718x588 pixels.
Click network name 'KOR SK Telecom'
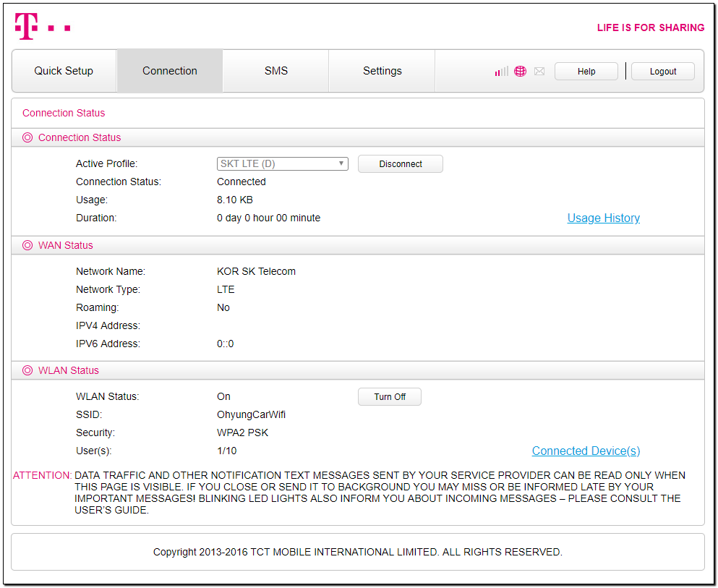[x=257, y=271]
